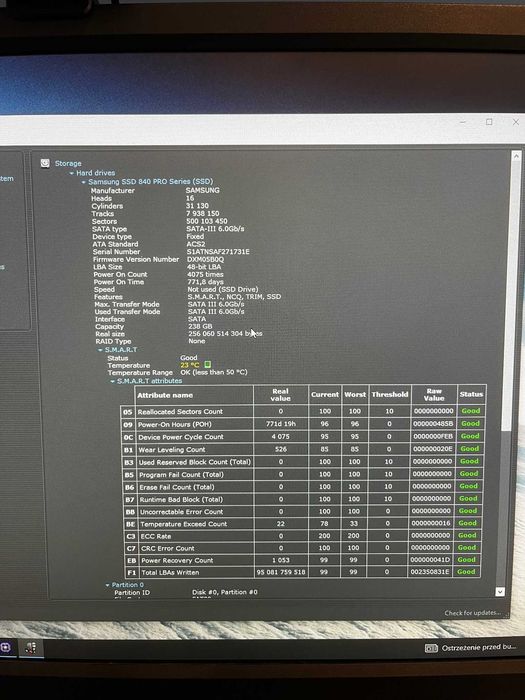Click Power On Time 771,8 days value
Image resolution: width=525 pixels, height=700 pixels.
point(205,282)
